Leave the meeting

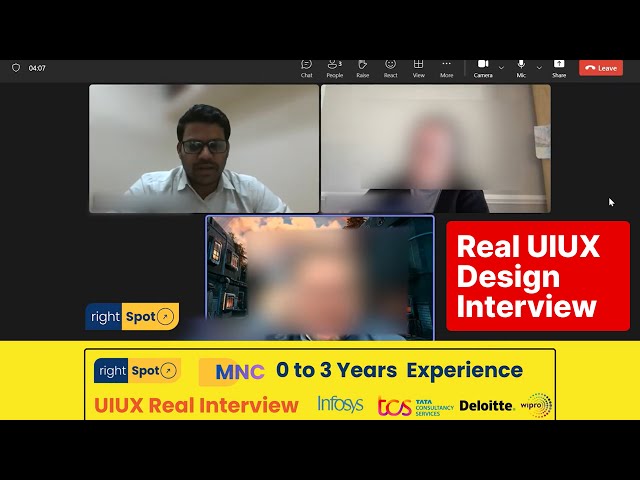click(601, 68)
